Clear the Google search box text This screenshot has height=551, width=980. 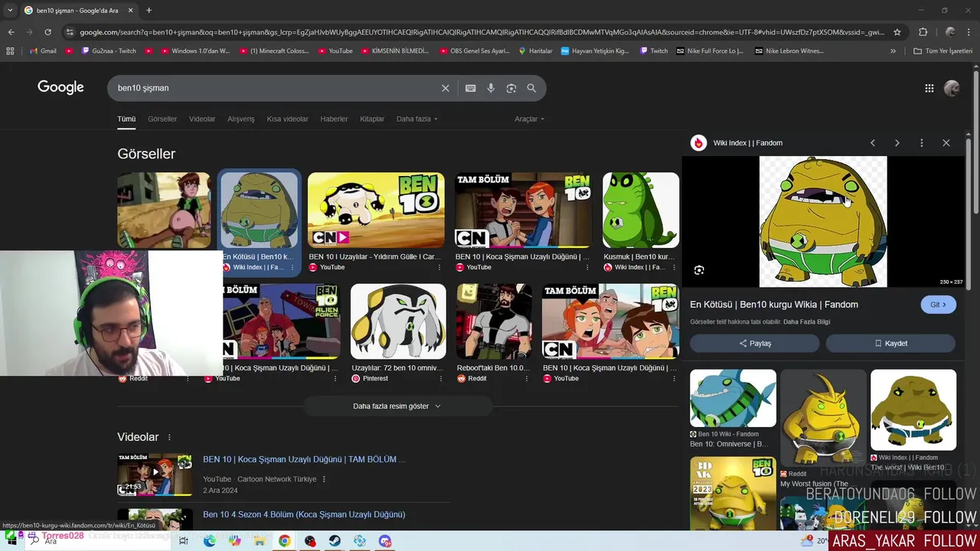coord(445,88)
